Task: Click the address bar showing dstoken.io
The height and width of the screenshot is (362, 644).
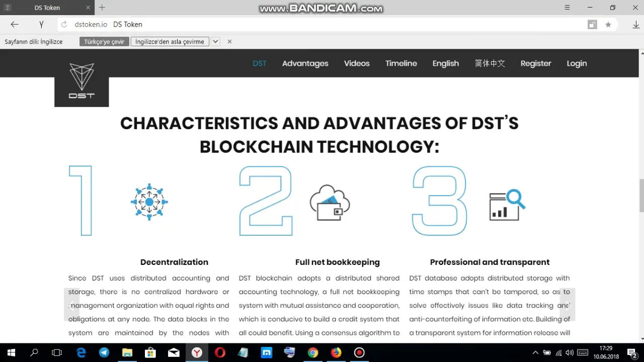Action: pyautogui.click(x=322, y=25)
